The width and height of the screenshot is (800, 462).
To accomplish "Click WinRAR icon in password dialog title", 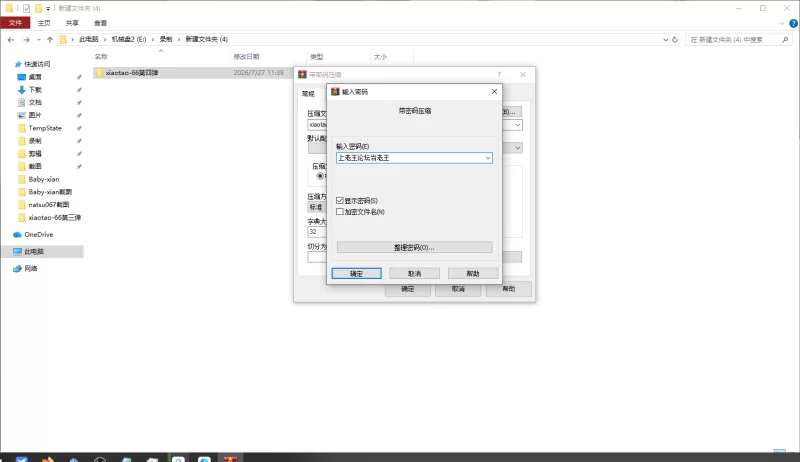I will point(335,91).
